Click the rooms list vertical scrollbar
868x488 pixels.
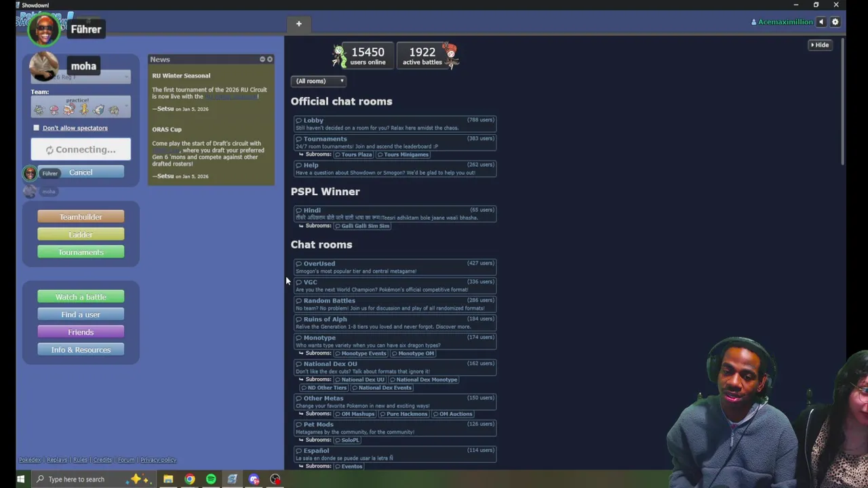pos(843,102)
